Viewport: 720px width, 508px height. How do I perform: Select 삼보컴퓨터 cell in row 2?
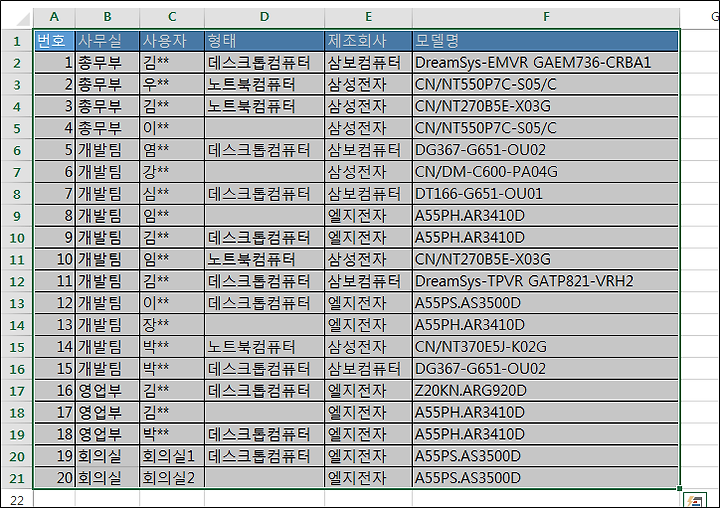pos(368,62)
